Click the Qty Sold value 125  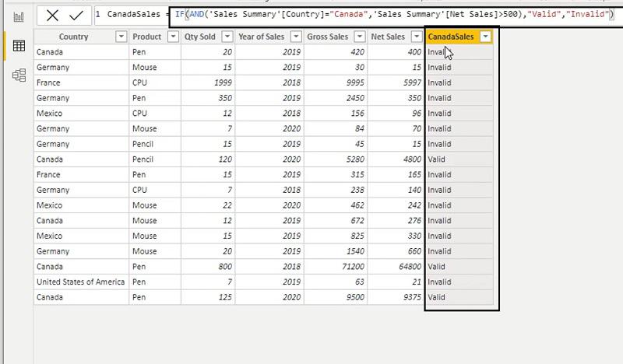point(225,297)
